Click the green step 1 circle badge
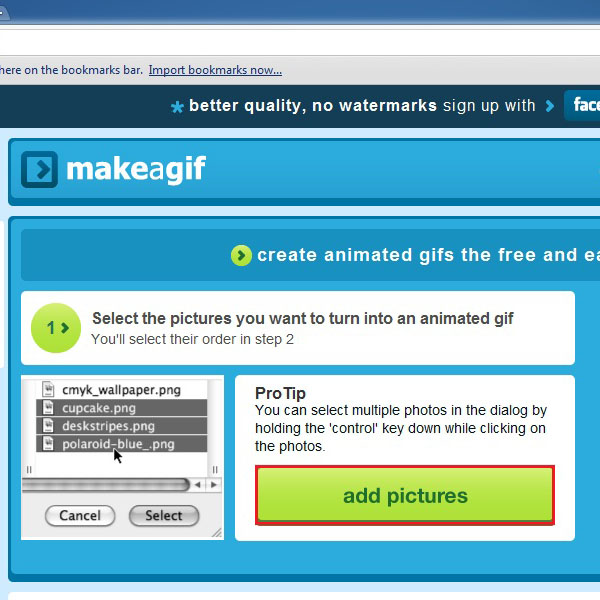 (x=56, y=328)
